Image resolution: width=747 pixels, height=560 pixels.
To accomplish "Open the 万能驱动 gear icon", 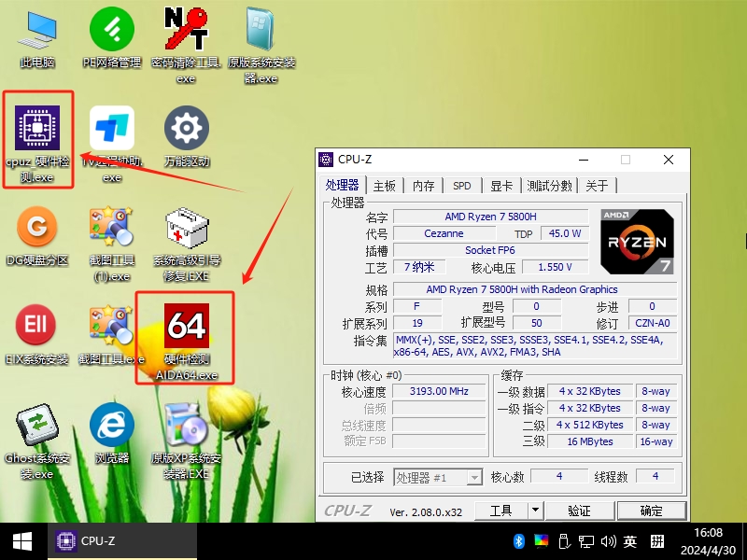I will click(186, 136).
